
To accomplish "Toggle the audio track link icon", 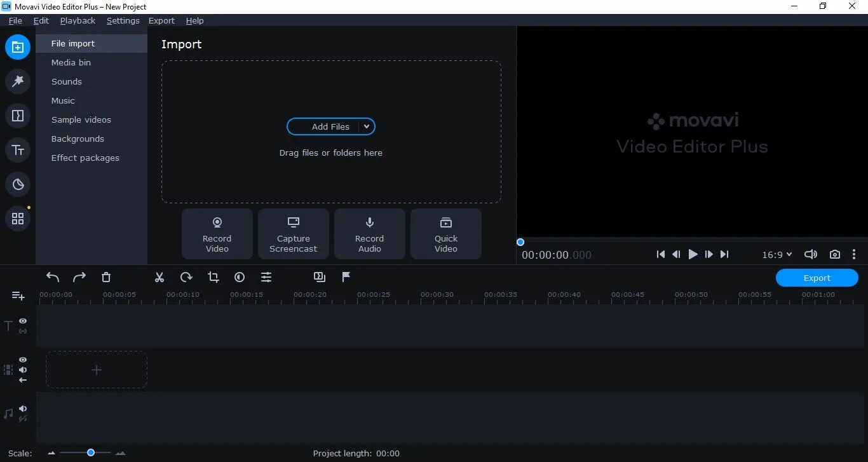I will click(x=23, y=419).
